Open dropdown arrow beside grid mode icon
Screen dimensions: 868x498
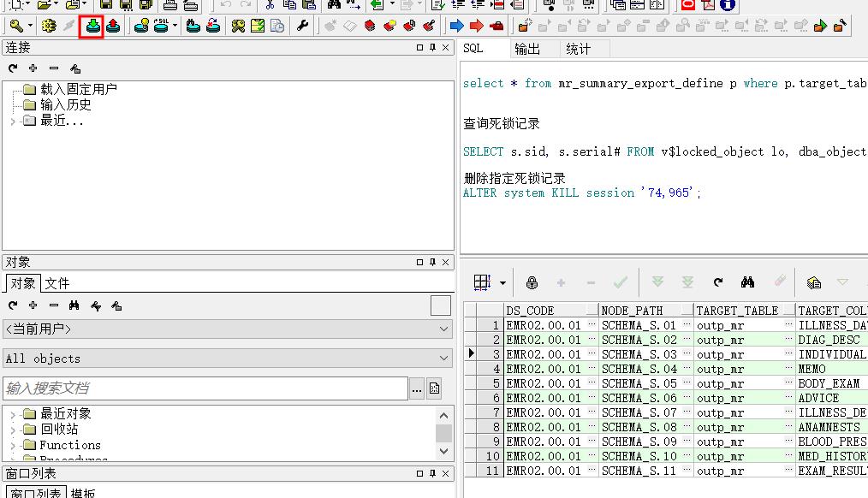tap(502, 282)
